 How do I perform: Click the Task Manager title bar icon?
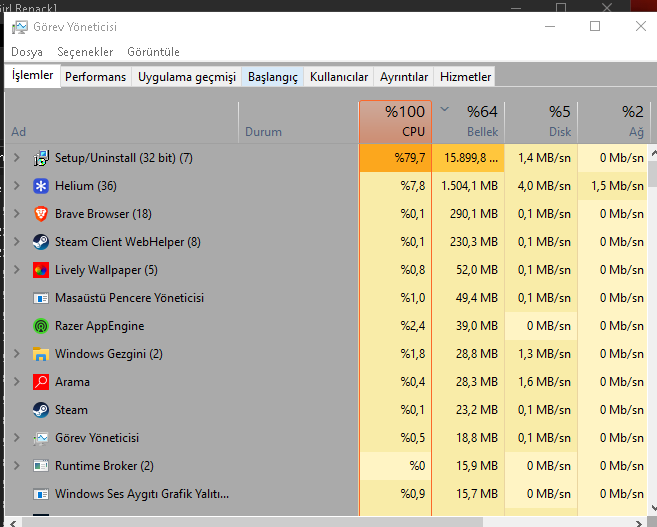(20, 27)
